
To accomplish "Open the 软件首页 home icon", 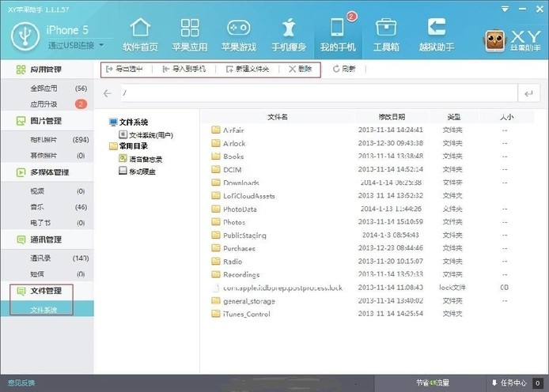I will pos(140,28).
